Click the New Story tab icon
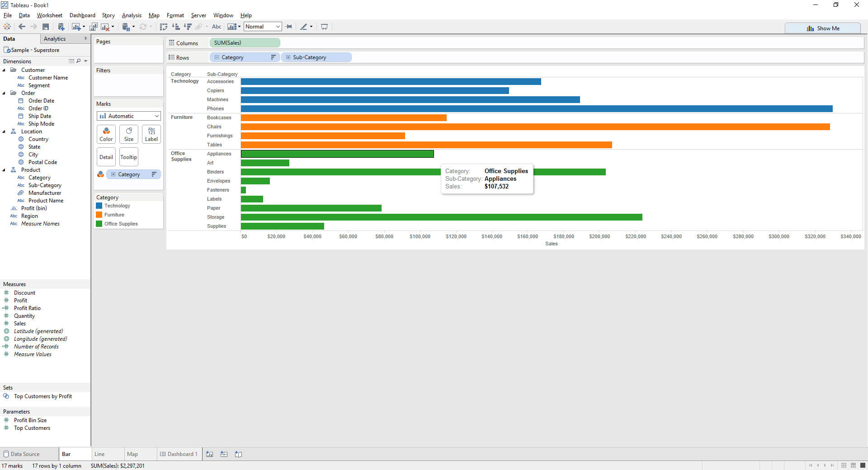 click(238, 454)
